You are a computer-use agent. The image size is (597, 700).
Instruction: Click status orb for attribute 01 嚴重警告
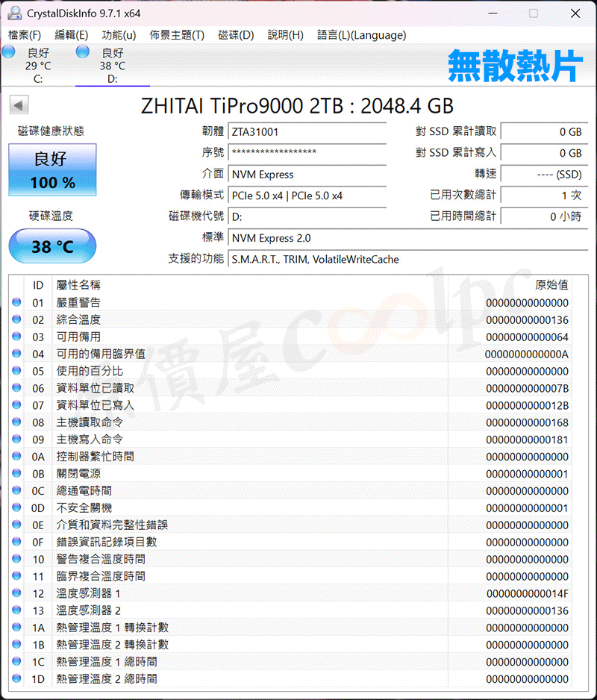17,303
